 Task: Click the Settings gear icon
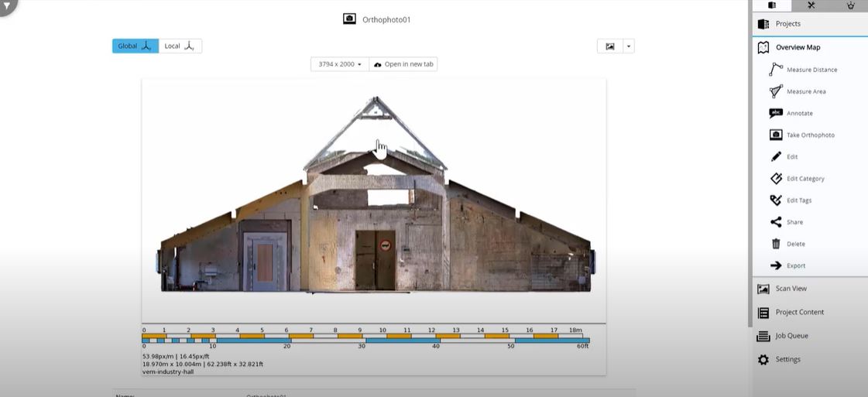click(763, 360)
